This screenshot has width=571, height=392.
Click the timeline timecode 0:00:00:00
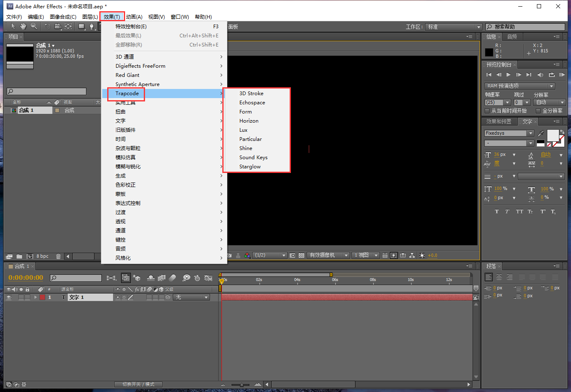coord(26,278)
